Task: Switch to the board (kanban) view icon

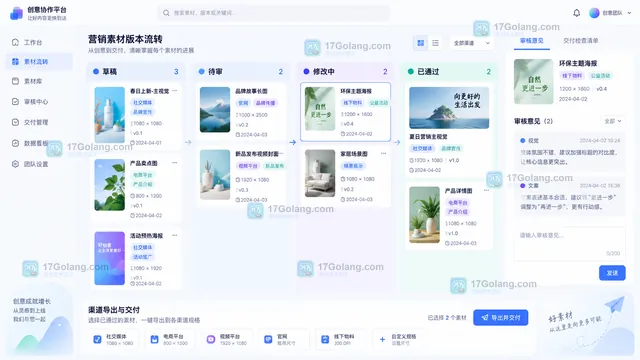Action: tap(420, 43)
